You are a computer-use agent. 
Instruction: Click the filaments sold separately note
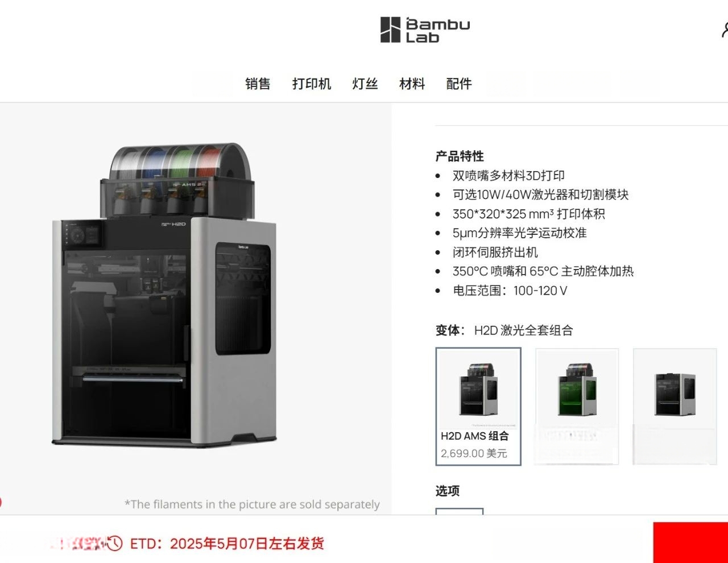coord(252,504)
